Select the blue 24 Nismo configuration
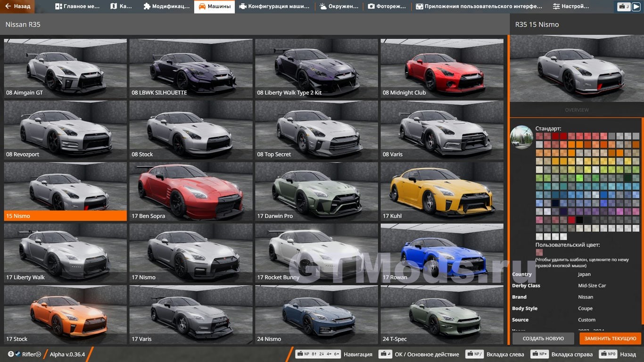This screenshot has width=644, height=362. tap(316, 315)
